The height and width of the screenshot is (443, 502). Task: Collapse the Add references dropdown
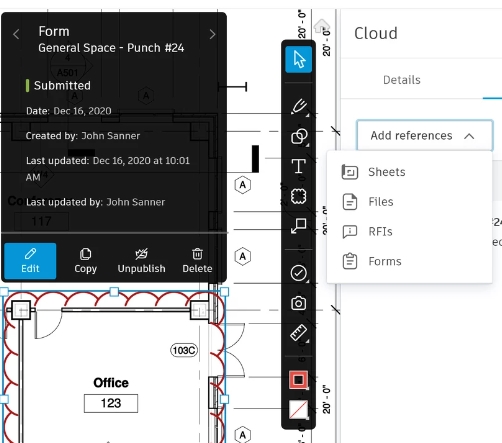pyautogui.click(x=425, y=135)
